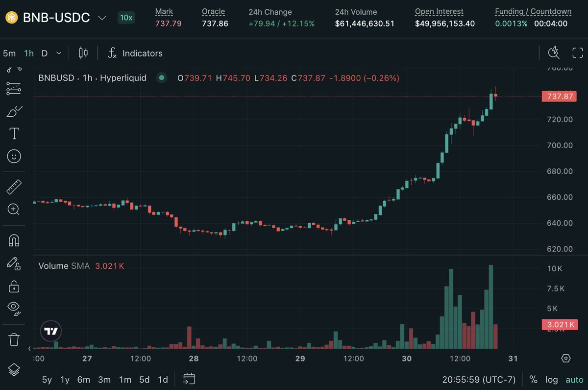Remove drawings with the trash icon
The width and height of the screenshot is (588, 390).
point(14,339)
